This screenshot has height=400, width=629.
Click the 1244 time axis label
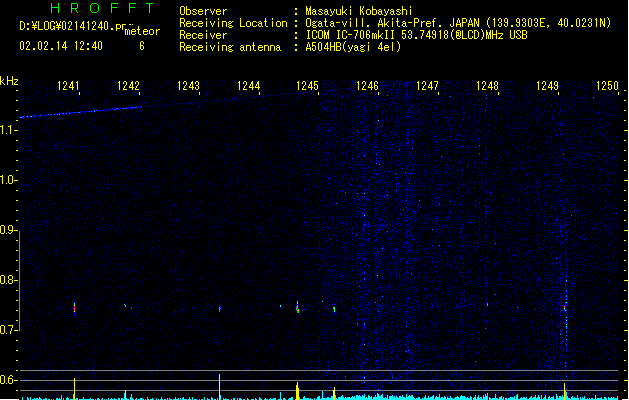[248, 85]
